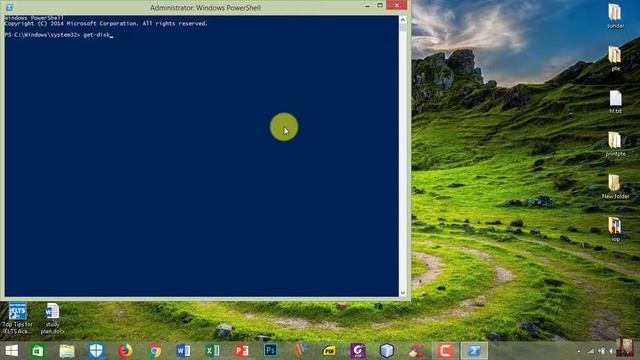Launch Firefox from the taskbar
The image size is (640, 360).
(125, 351)
